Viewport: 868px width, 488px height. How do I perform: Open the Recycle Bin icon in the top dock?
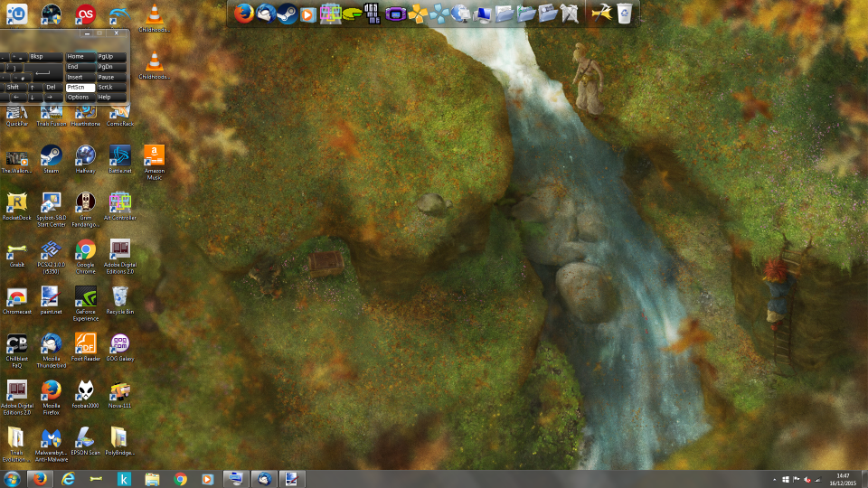click(624, 14)
